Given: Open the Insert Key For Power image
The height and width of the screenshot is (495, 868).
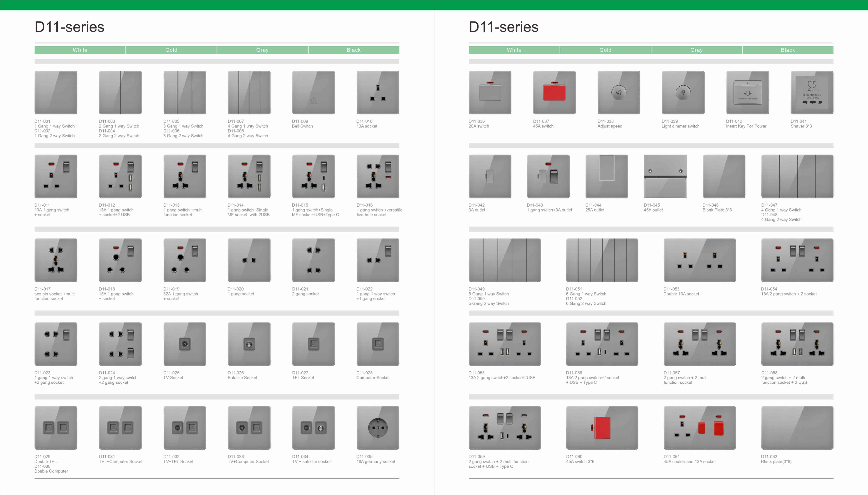Looking at the screenshot, I should pos(748,92).
